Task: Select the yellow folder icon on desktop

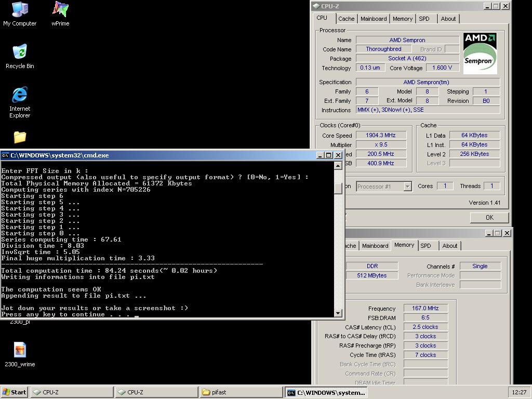Action: coord(20,137)
